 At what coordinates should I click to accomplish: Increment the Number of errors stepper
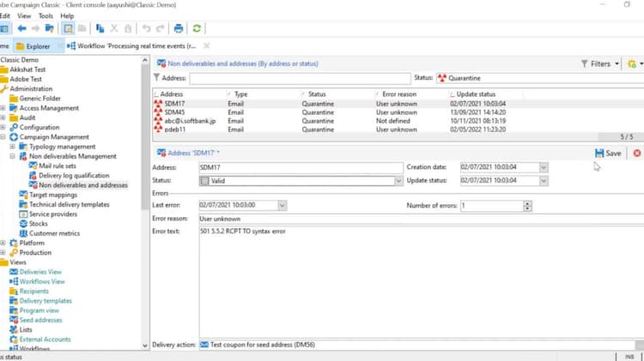[x=527, y=203]
